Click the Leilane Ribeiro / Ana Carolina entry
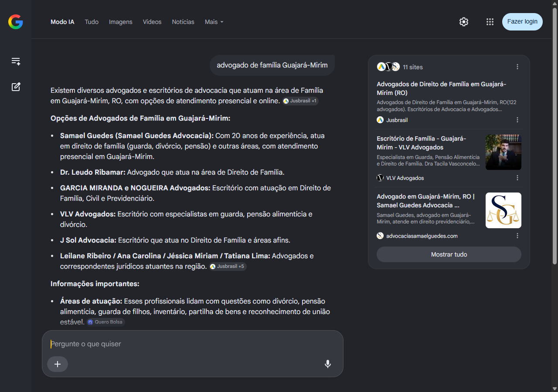Viewport: 558px width, 392px height. tap(165, 256)
